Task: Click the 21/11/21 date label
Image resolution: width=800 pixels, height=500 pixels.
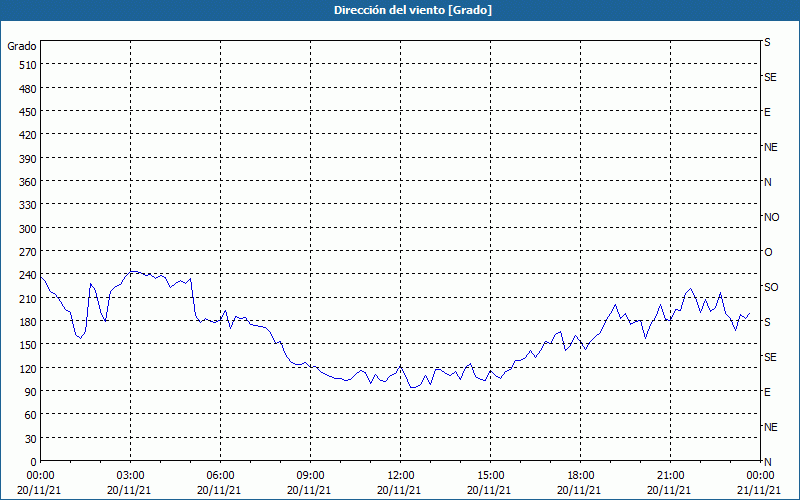Action: coord(760,490)
